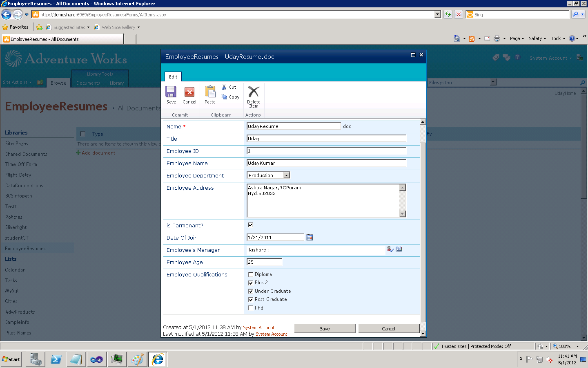Click the Paste clipboard icon
Screen dimensions: 588x368
click(x=210, y=94)
